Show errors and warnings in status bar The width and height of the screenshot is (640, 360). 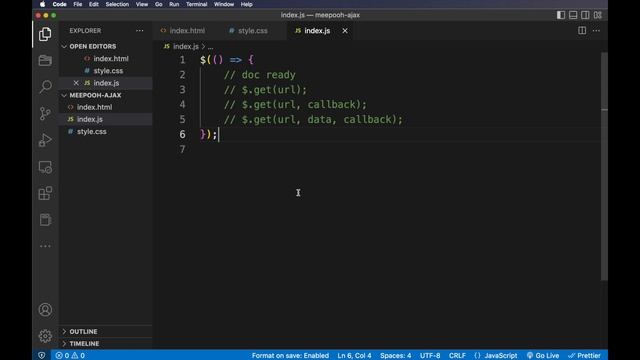tap(70, 356)
